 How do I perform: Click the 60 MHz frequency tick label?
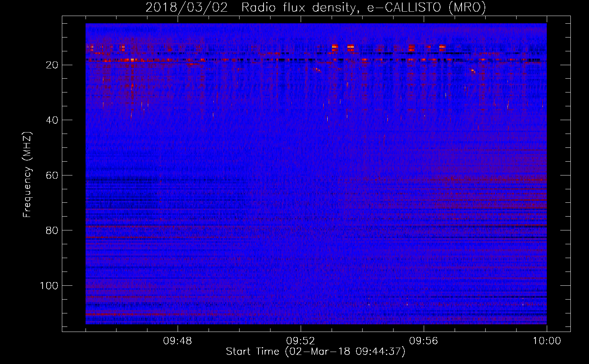tap(52, 175)
